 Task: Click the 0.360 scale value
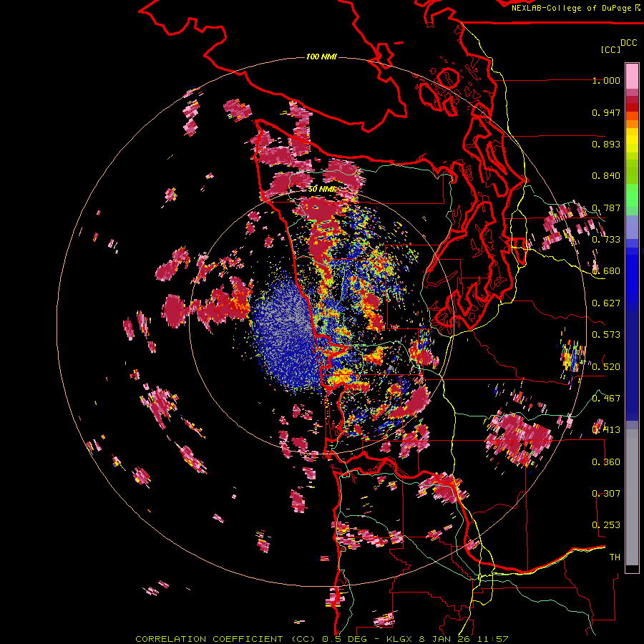606,462
